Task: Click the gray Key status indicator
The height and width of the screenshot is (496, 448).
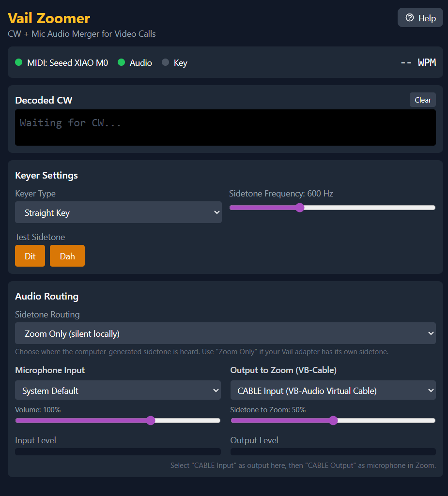Action: click(x=165, y=62)
